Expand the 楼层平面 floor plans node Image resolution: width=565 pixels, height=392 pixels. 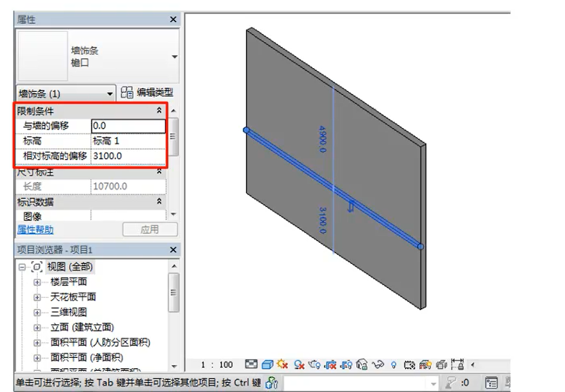tap(37, 282)
